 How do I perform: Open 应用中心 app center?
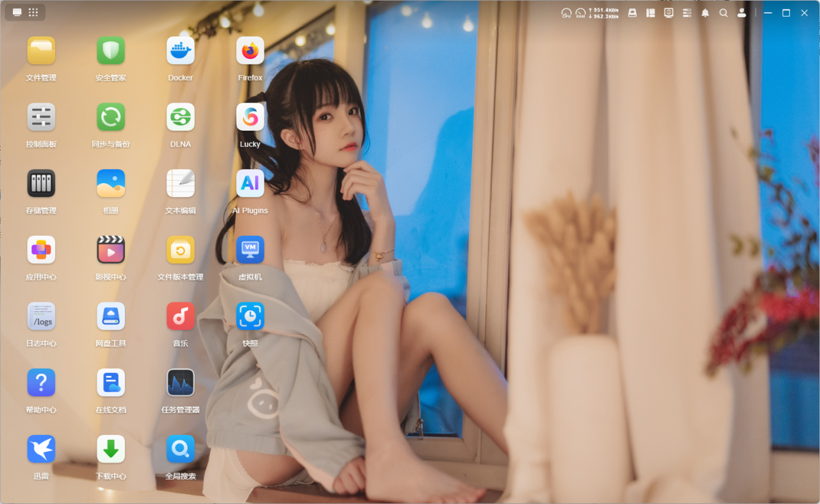41,250
